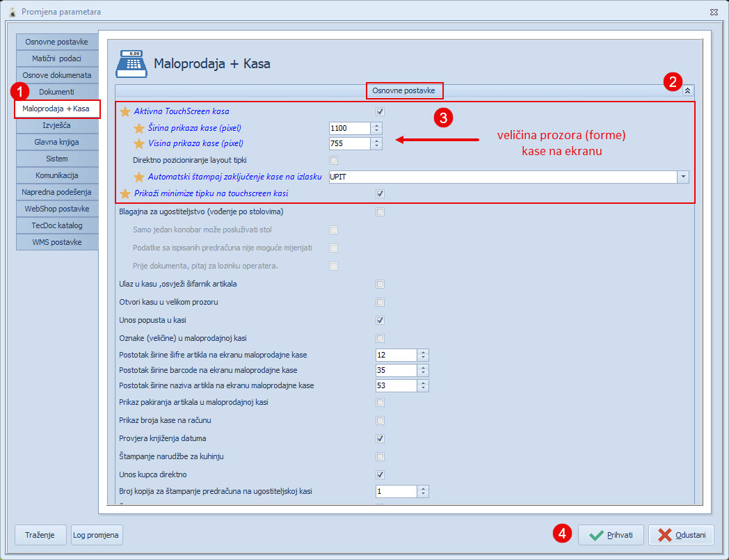Collapse the Osnovne postavke section with double-chevron

click(x=687, y=90)
